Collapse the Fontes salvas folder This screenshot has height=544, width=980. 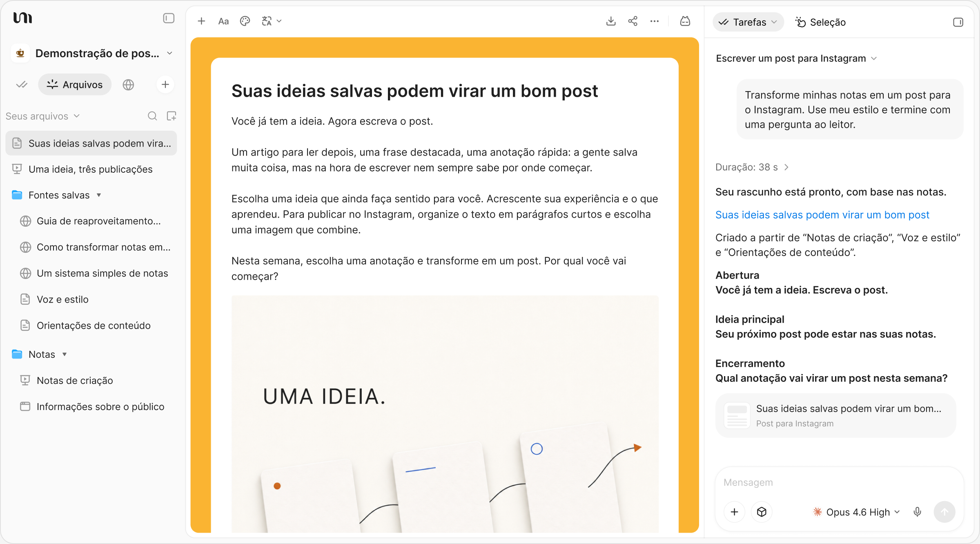click(x=99, y=195)
